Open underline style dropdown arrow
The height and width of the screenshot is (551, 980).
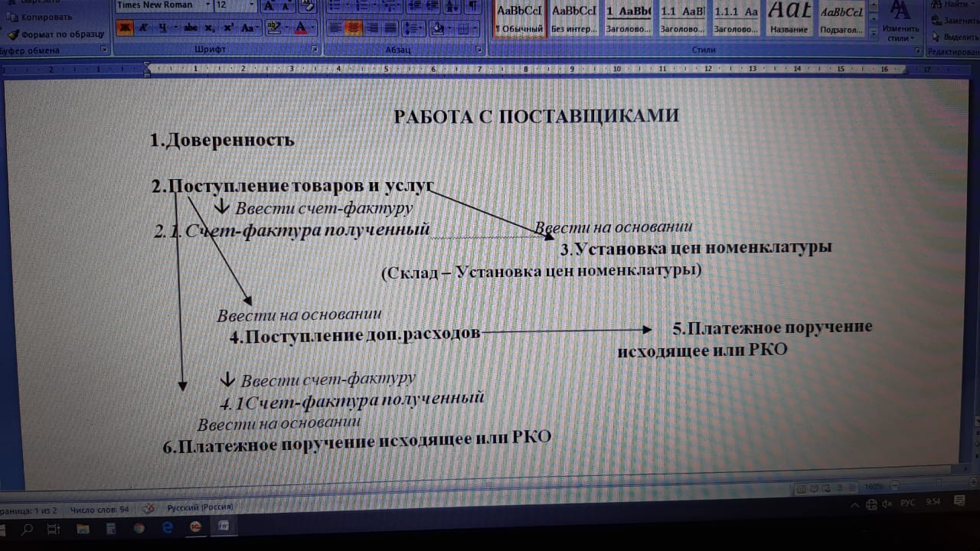coord(175,28)
